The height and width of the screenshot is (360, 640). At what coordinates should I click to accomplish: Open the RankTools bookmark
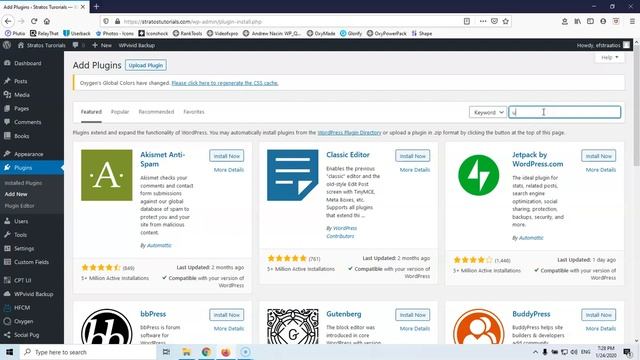[187, 33]
